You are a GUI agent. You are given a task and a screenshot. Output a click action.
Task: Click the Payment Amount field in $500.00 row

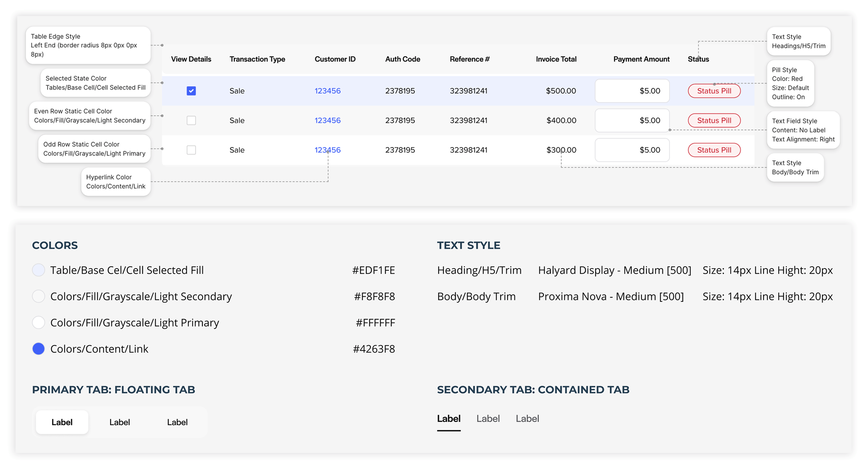click(x=632, y=91)
